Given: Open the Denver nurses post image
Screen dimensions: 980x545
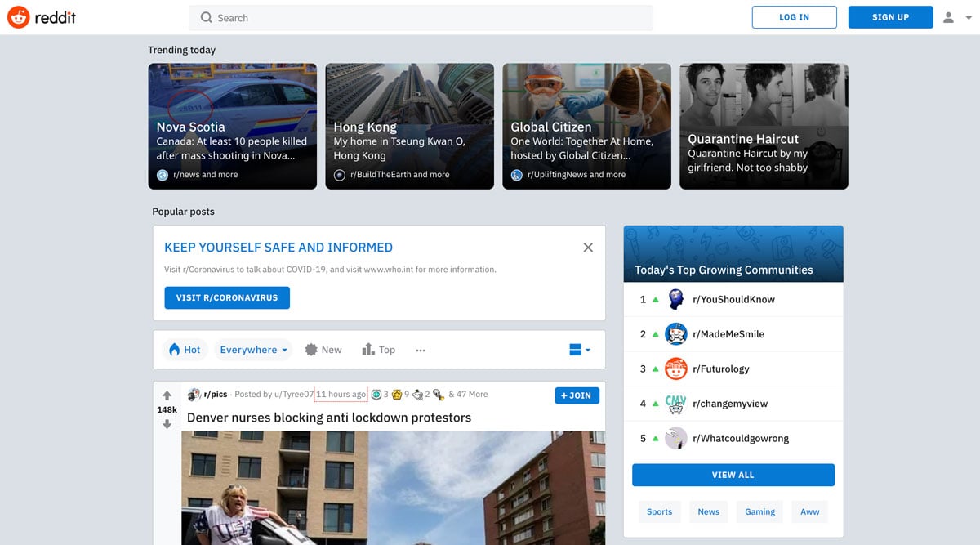Looking at the screenshot, I should click(393, 488).
